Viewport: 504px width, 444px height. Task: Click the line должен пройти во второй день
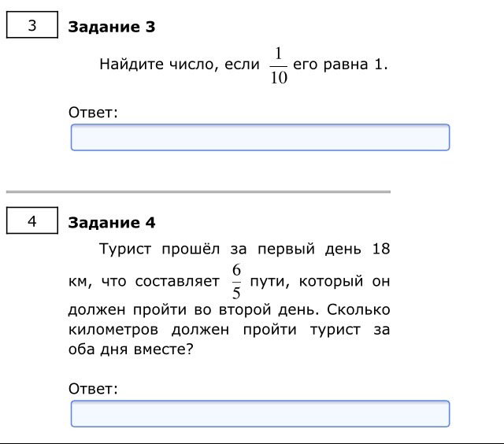coord(193,310)
